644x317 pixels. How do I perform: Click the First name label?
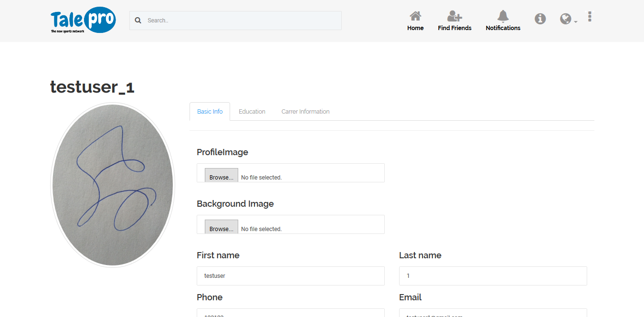click(x=218, y=255)
